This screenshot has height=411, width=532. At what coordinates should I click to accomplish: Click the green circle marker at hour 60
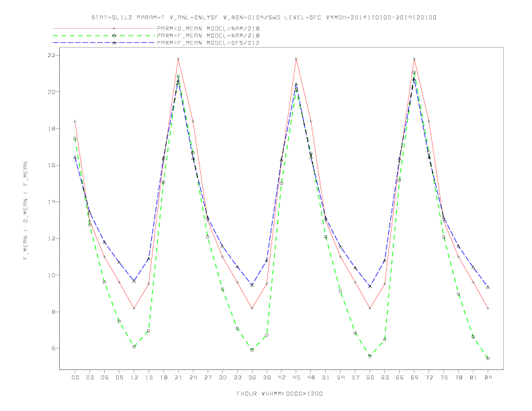370,356
